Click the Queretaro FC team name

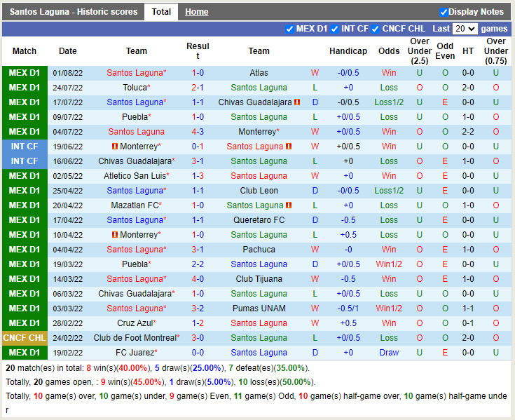tap(259, 220)
